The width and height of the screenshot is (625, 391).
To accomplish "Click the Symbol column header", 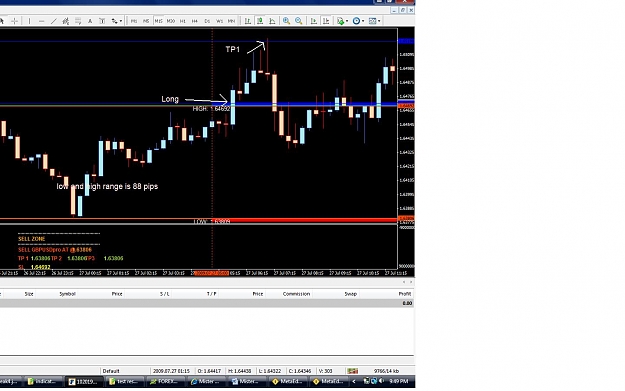I will [67, 294].
